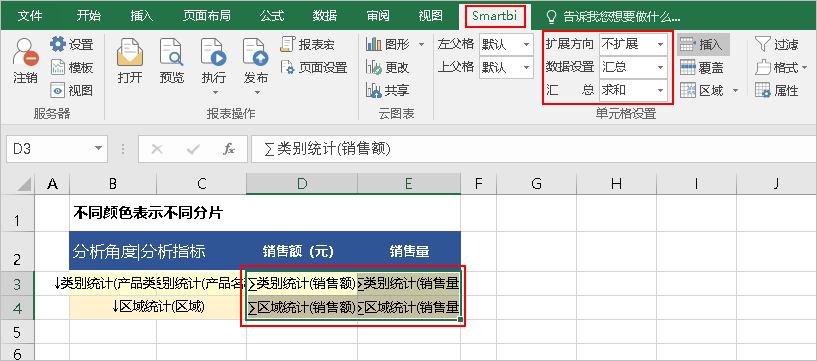The height and width of the screenshot is (361, 817).
Task: Expand the 扩展方向 dropdown showing 不扩展
Action: (633, 44)
